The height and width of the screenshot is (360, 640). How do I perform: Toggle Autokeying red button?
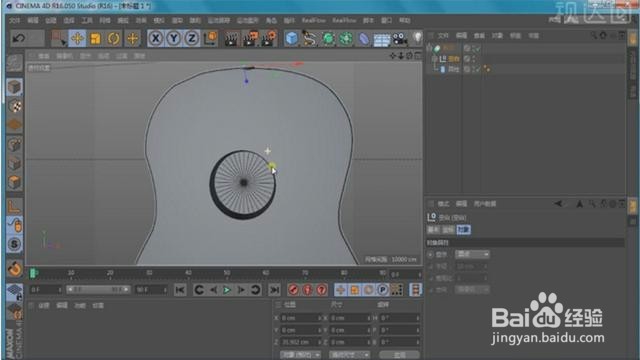[x=307, y=290]
